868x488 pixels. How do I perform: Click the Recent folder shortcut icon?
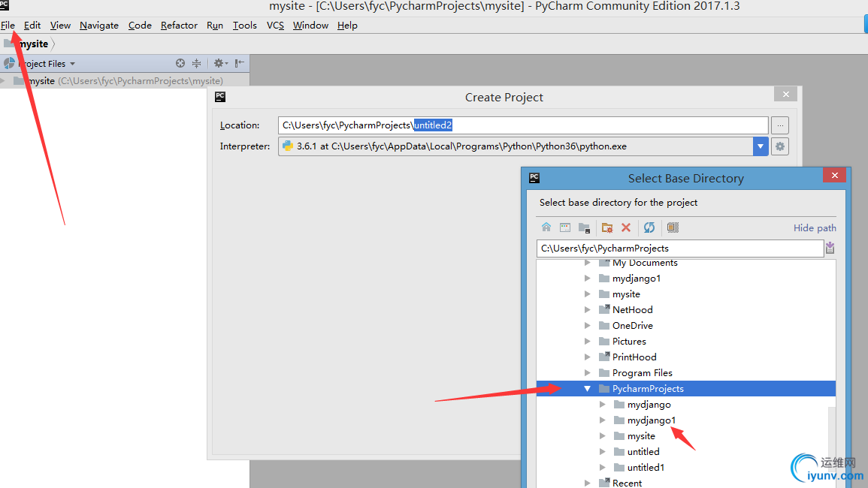pyautogui.click(x=604, y=483)
